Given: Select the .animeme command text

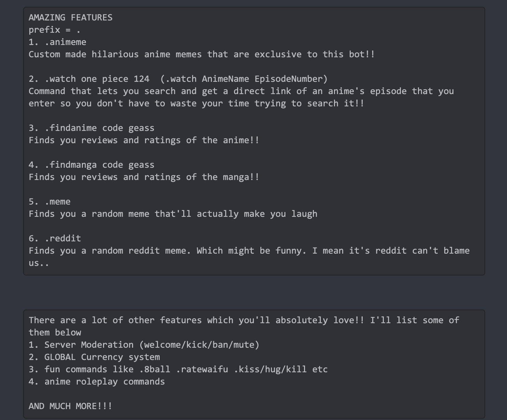Looking at the screenshot, I should pos(66,42).
